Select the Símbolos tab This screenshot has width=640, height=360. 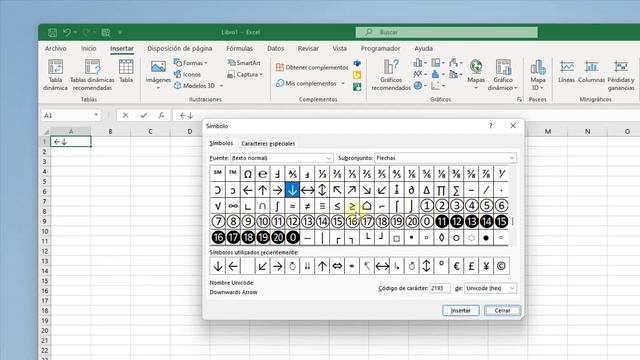coord(221,143)
